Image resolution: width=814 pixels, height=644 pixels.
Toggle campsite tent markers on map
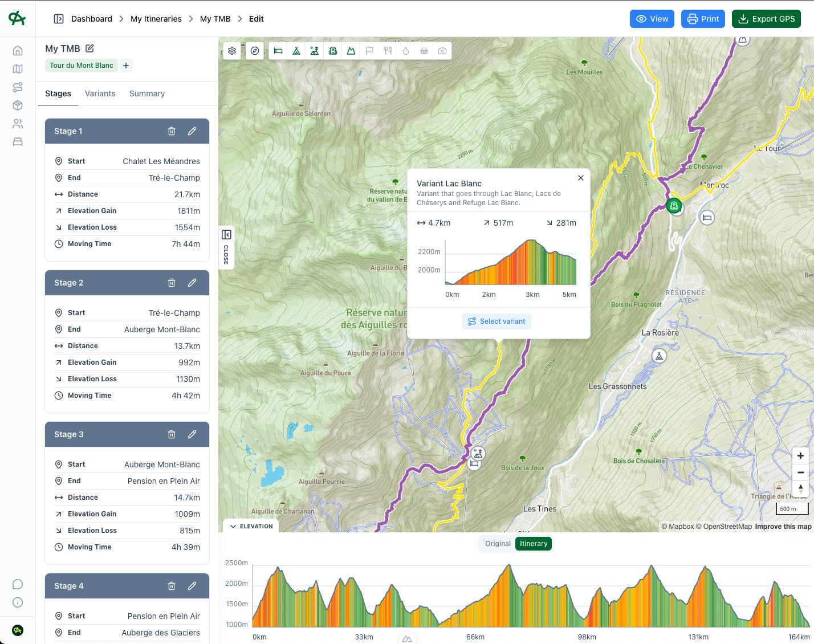pos(296,51)
